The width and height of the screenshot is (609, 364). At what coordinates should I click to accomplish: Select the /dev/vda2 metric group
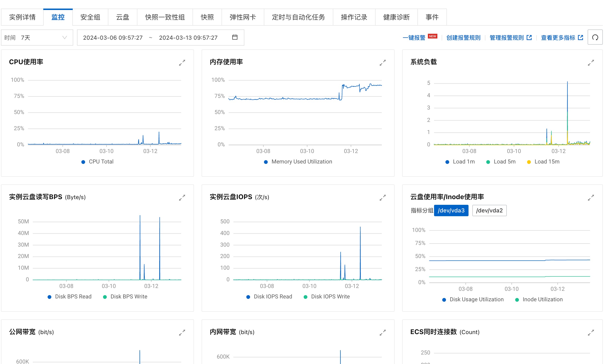(489, 211)
